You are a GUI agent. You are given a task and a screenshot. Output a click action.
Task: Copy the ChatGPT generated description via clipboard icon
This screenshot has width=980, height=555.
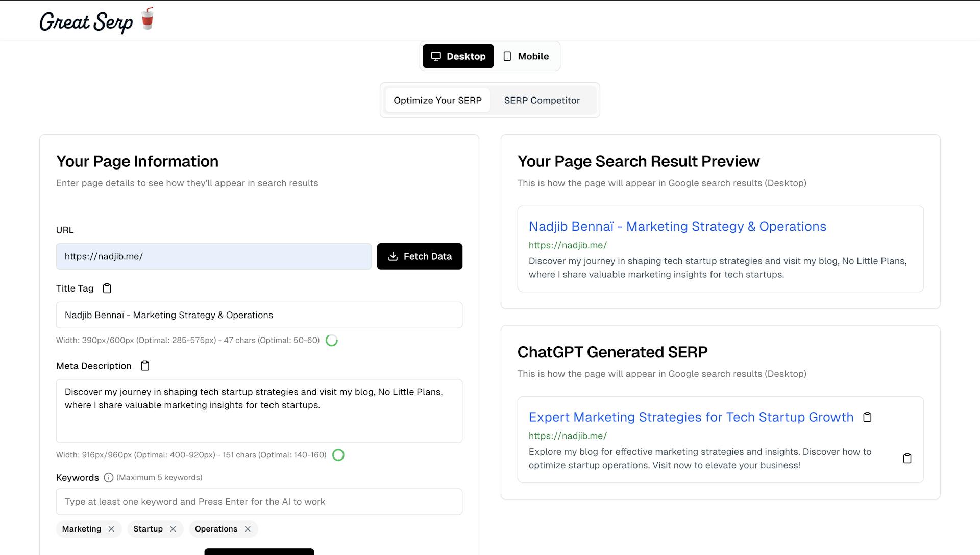point(907,459)
